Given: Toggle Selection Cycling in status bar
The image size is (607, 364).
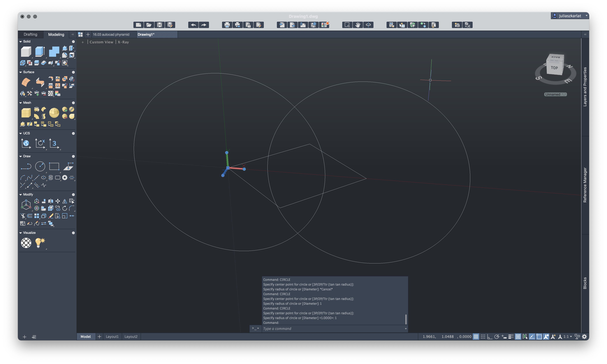Looking at the screenshot, I should click(x=525, y=337).
